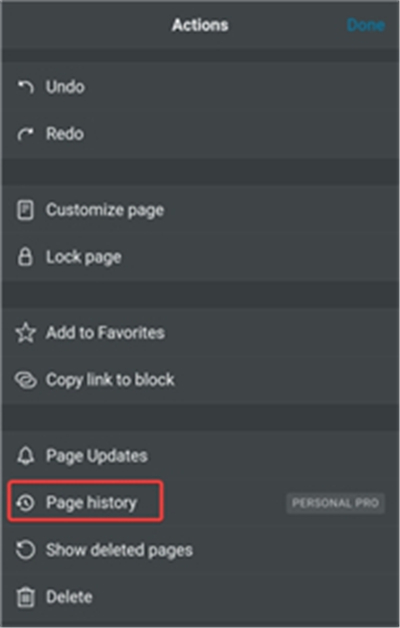
Task: Choose Lock page from the list
Action: [200, 257]
